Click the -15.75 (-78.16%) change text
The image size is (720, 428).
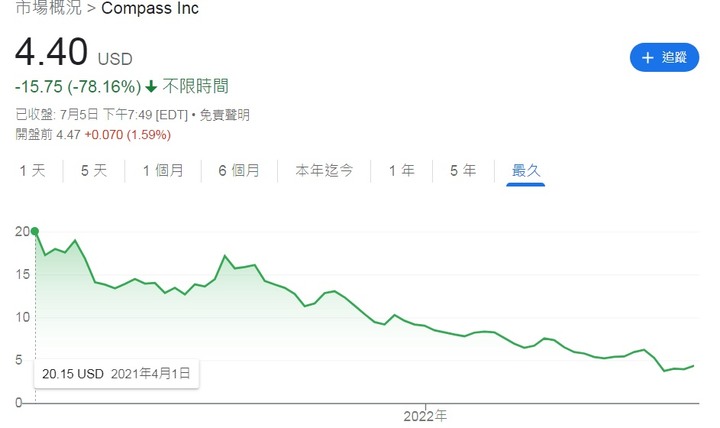point(77,86)
